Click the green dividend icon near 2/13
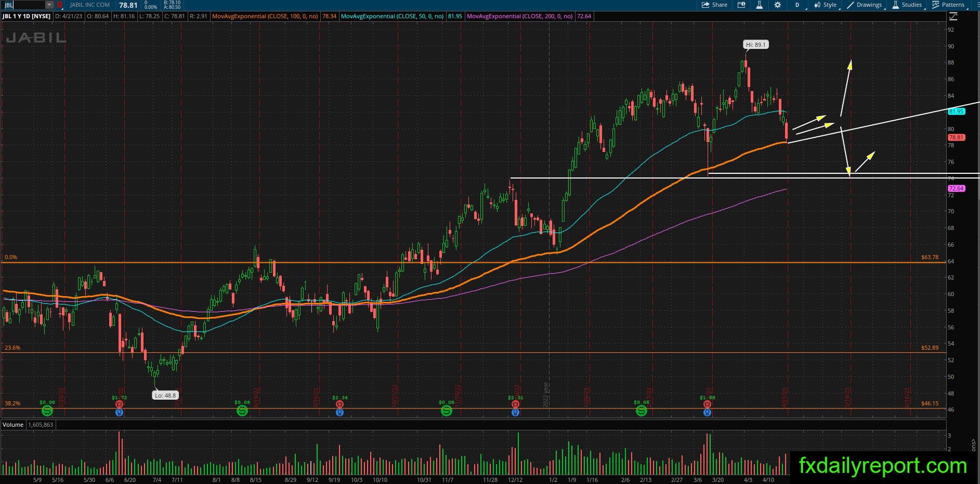This screenshot has width=980, height=484. [642, 411]
